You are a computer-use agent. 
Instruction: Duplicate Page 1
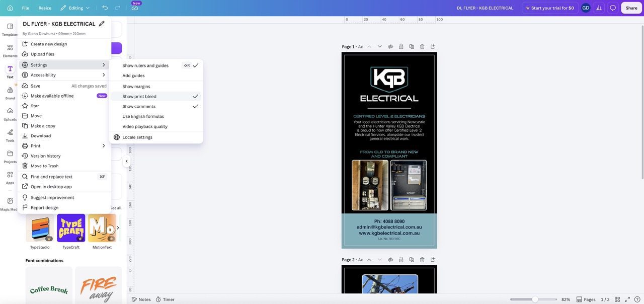pos(412,47)
